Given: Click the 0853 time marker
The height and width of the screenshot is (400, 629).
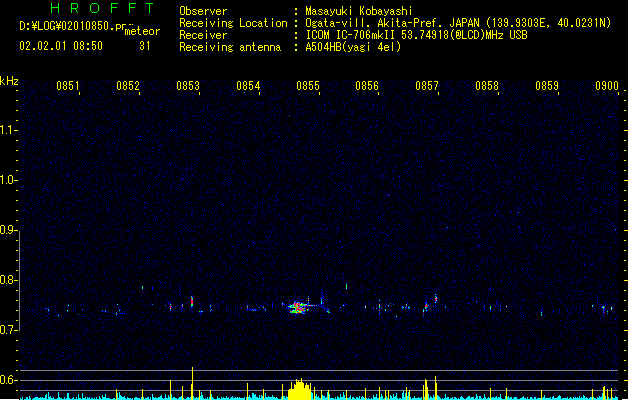Looking at the screenshot, I should click(x=188, y=86).
